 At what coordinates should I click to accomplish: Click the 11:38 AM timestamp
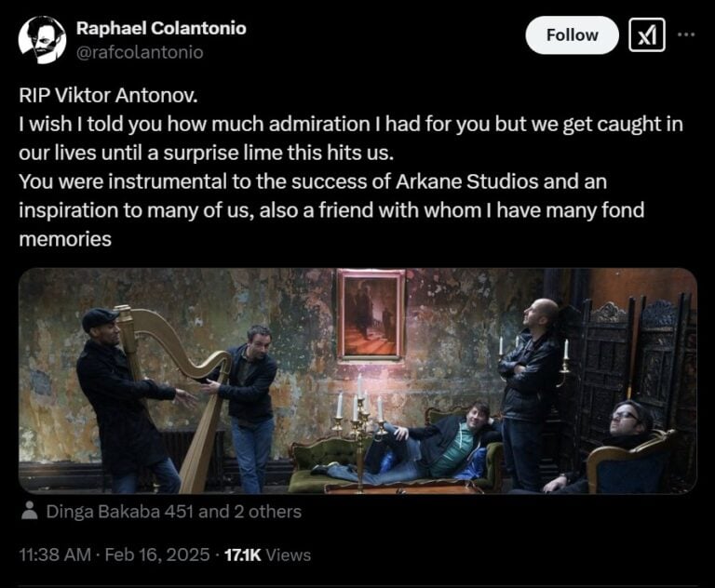pos(56,555)
